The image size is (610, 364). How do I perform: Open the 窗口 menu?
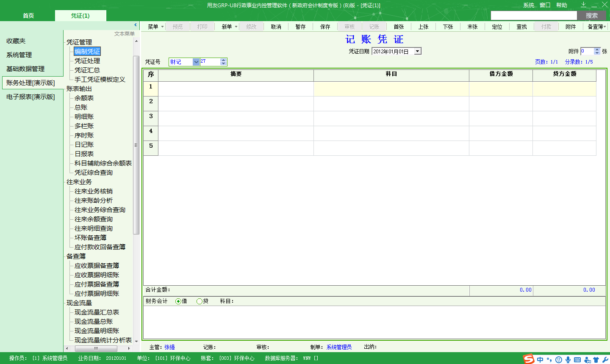[x=545, y=5]
